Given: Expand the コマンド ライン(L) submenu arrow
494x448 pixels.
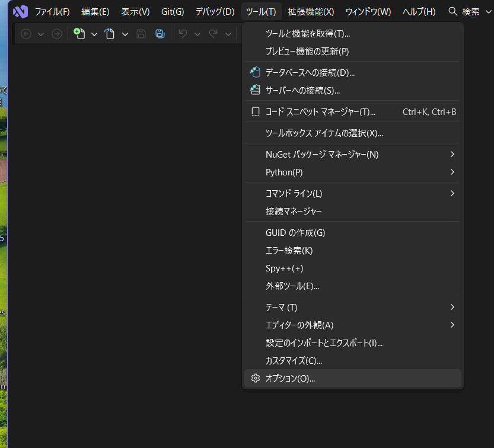Looking at the screenshot, I should click(452, 193).
